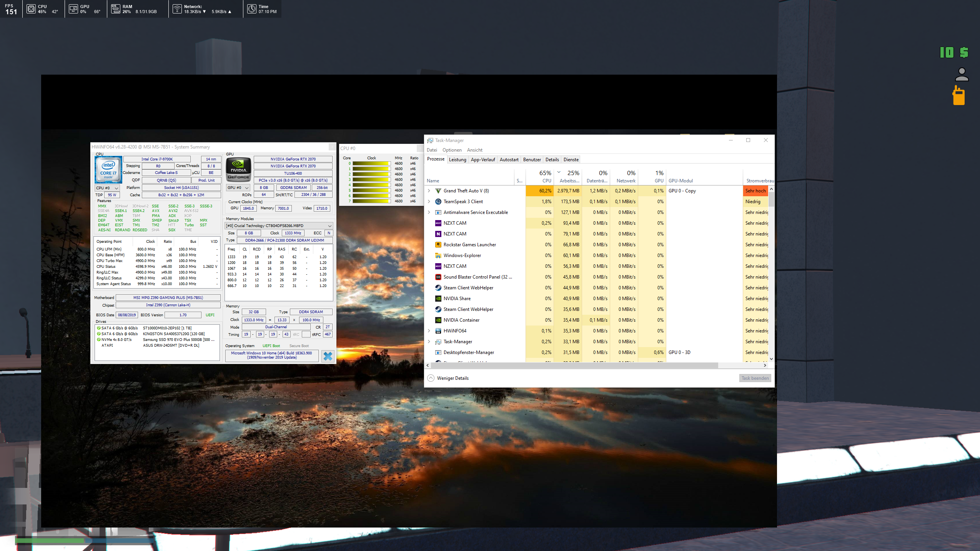Click the Sound Blaster Control Panel icon
This screenshot has width=980, height=551.
(438, 277)
